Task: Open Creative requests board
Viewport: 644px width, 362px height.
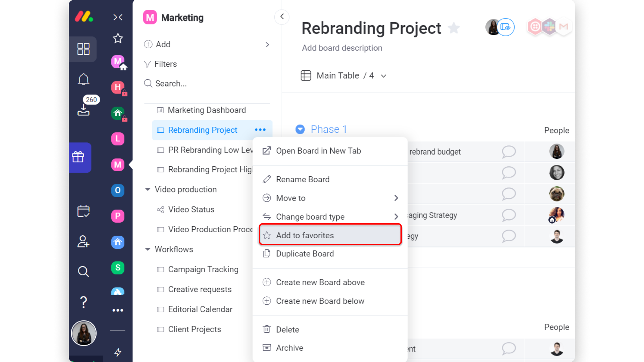Action: coord(200,290)
